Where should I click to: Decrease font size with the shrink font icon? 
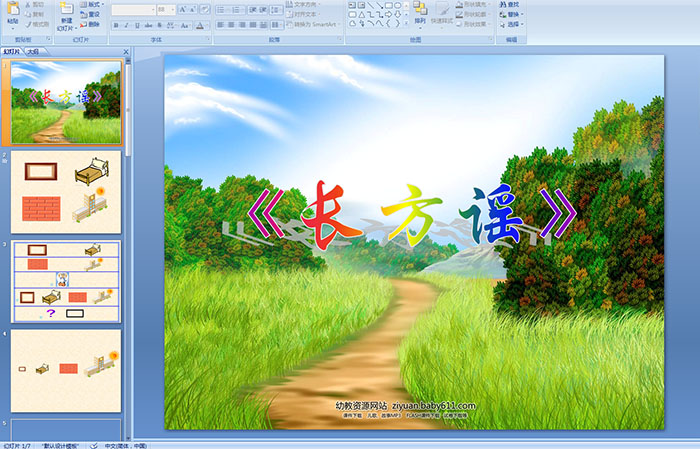[192, 9]
